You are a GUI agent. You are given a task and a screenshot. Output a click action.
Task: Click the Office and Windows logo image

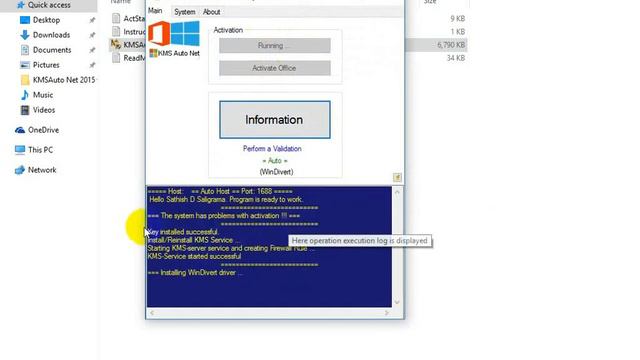[x=174, y=33]
